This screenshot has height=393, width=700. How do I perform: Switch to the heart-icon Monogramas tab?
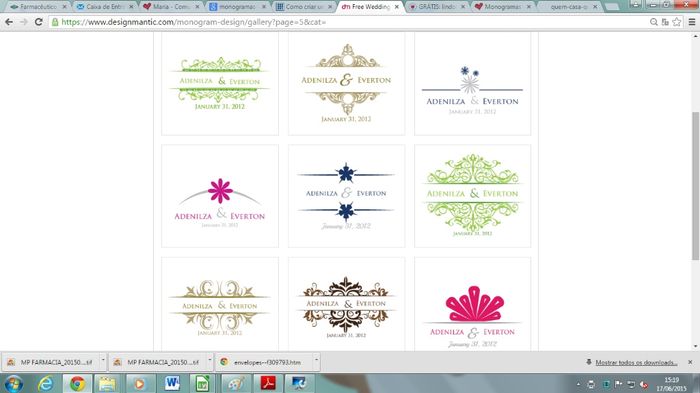pyautogui.click(x=503, y=7)
